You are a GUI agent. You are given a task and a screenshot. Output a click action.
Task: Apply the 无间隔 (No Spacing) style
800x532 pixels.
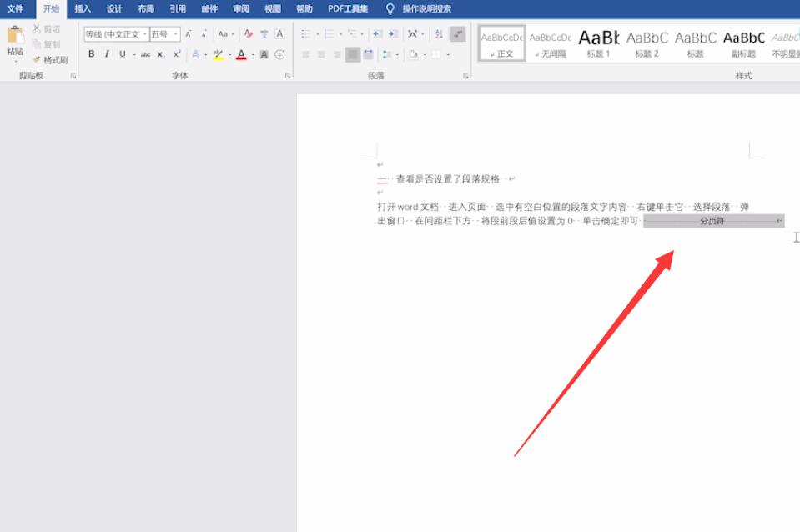[x=550, y=43]
